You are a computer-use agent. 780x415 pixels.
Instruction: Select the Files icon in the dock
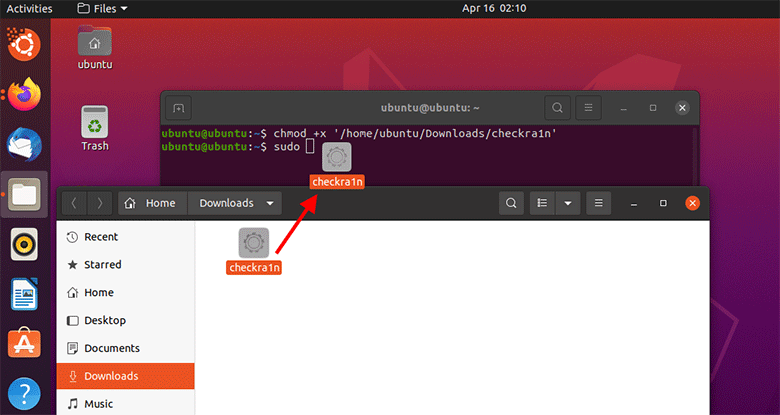24,194
